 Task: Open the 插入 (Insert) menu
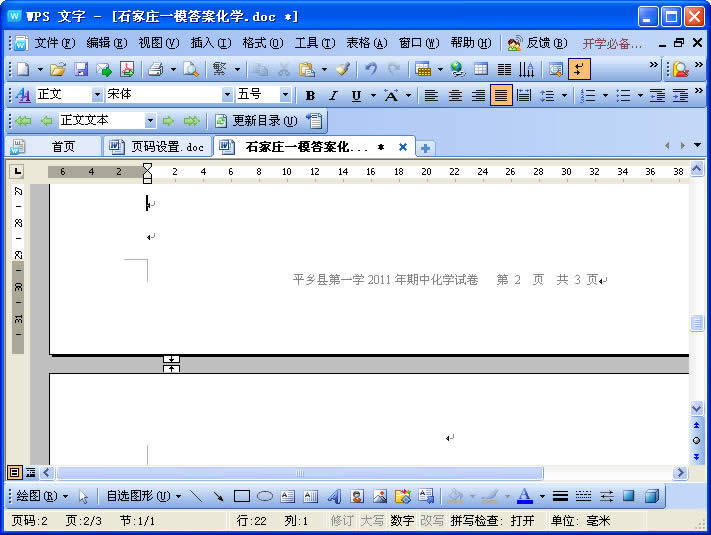pos(210,43)
